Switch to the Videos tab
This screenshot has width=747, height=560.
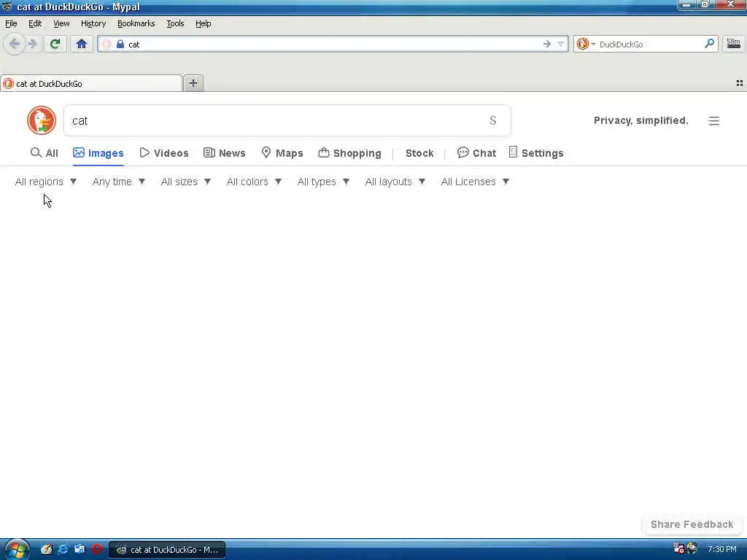pyautogui.click(x=164, y=153)
